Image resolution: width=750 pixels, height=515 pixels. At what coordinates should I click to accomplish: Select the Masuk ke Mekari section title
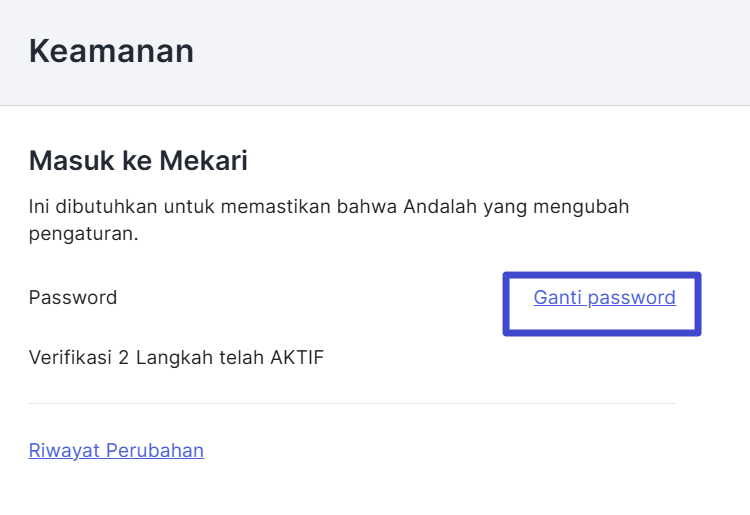click(x=138, y=160)
